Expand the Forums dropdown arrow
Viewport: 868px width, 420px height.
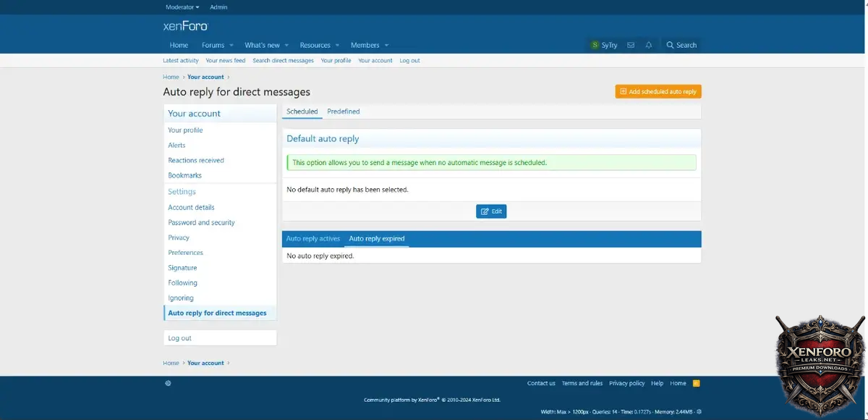231,46
